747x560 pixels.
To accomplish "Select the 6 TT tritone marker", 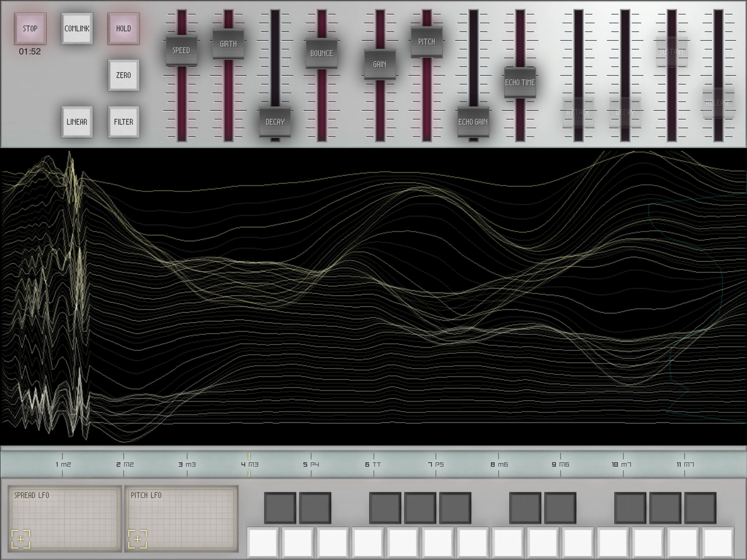I will [x=373, y=464].
